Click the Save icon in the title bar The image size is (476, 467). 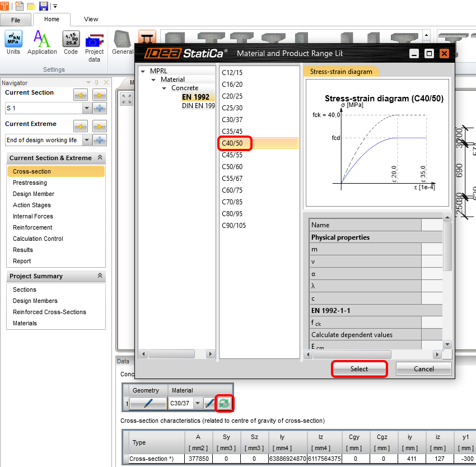(x=43, y=6)
